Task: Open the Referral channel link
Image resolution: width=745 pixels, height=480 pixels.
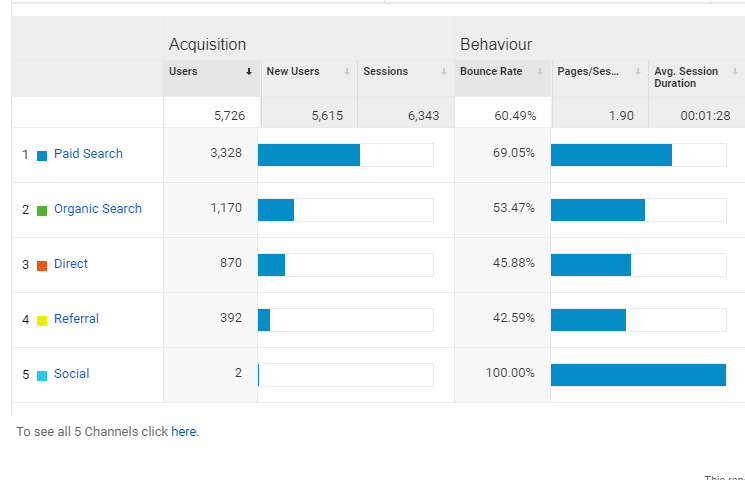Action: [76, 319]
